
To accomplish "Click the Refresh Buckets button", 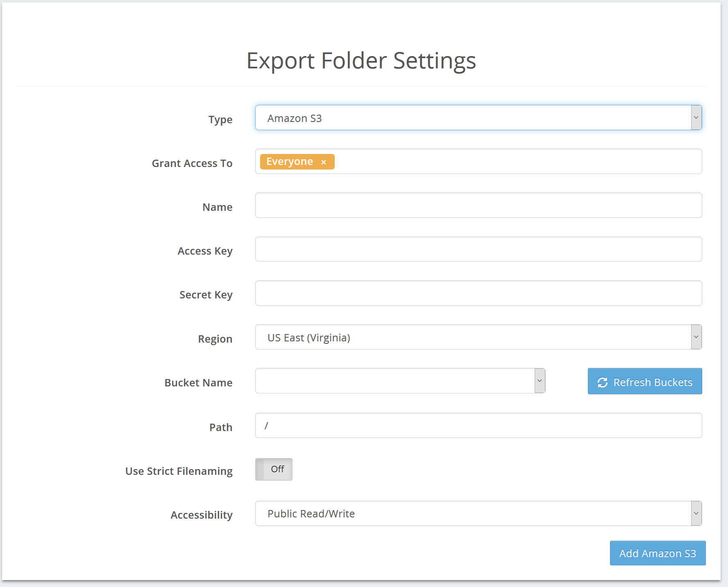I will [x=645, y=381].
